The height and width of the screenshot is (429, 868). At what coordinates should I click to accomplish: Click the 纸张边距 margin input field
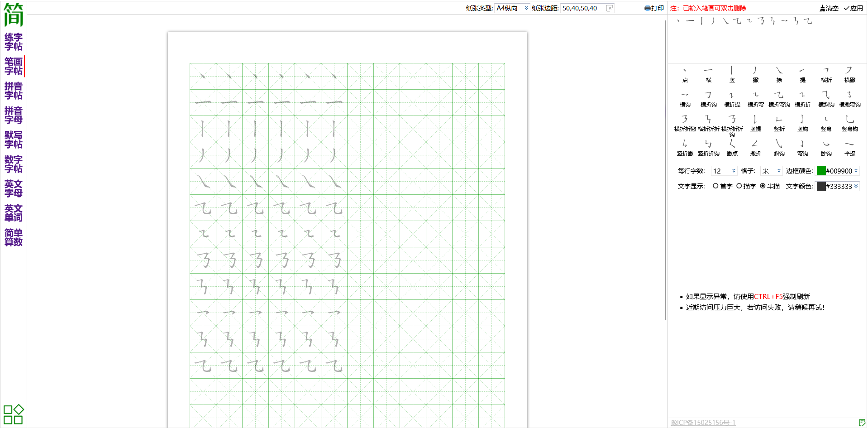point(583,8)
